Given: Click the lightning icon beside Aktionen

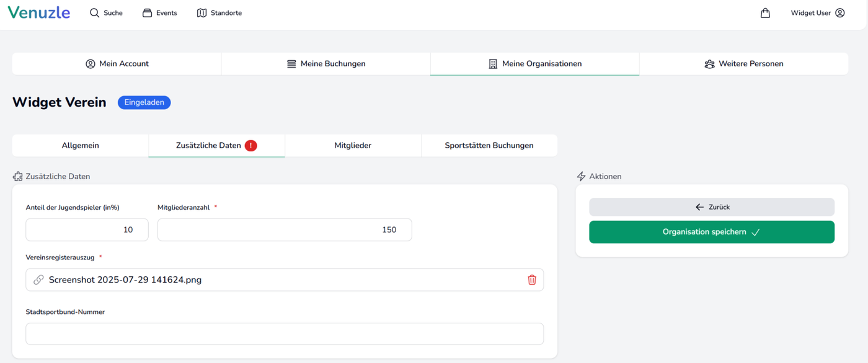Looking at the screenshot, I should click(581, 176).
